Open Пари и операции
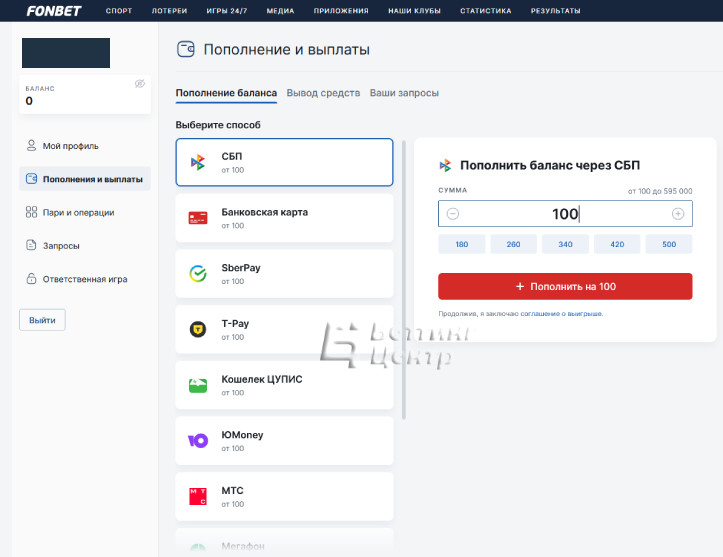Image resolution: width=723 pixels, height=557 pixels. tap(85, 212)
